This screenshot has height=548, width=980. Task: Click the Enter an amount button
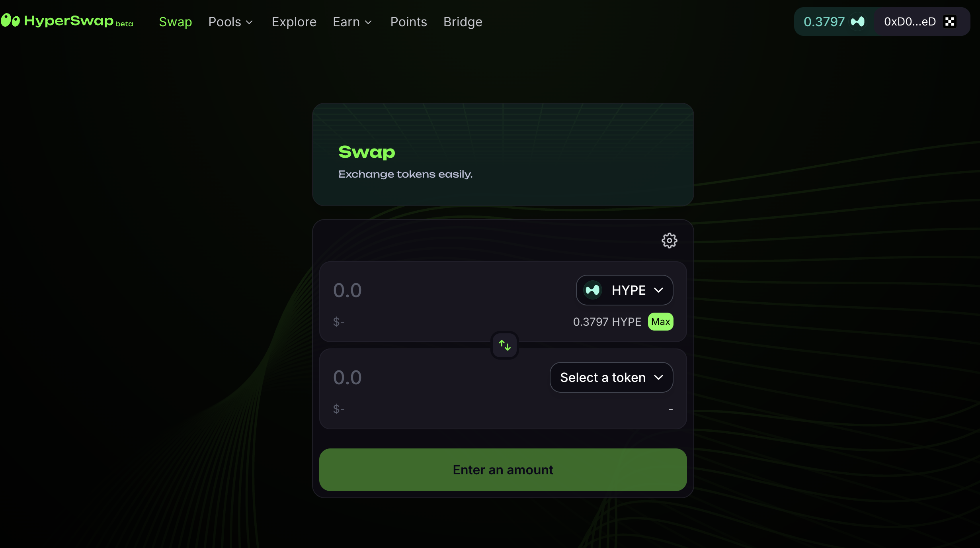503,470
